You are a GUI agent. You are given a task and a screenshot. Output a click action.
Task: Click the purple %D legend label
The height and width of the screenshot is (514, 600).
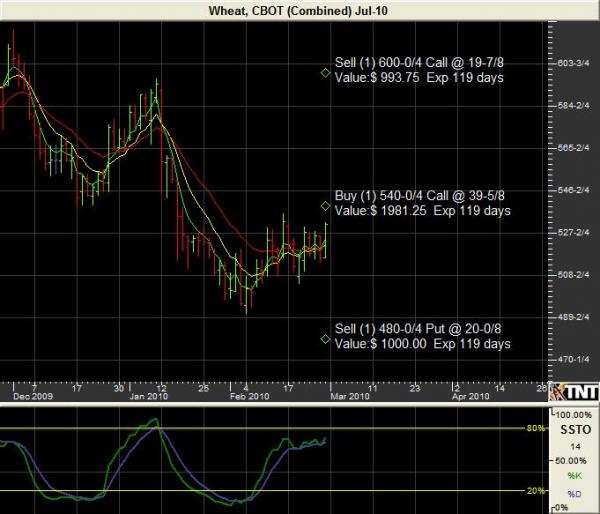pyautogui.click(x=573, y=493)
